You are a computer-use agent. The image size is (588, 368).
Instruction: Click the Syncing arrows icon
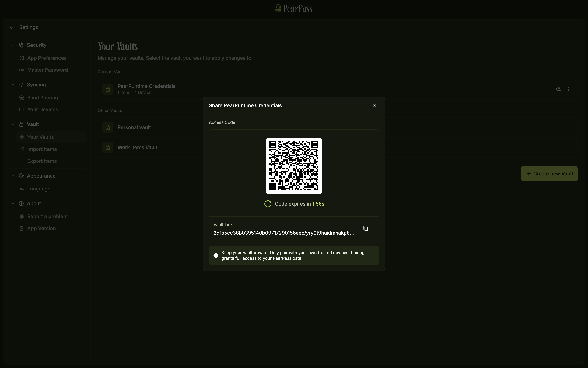tap(21, 85)
